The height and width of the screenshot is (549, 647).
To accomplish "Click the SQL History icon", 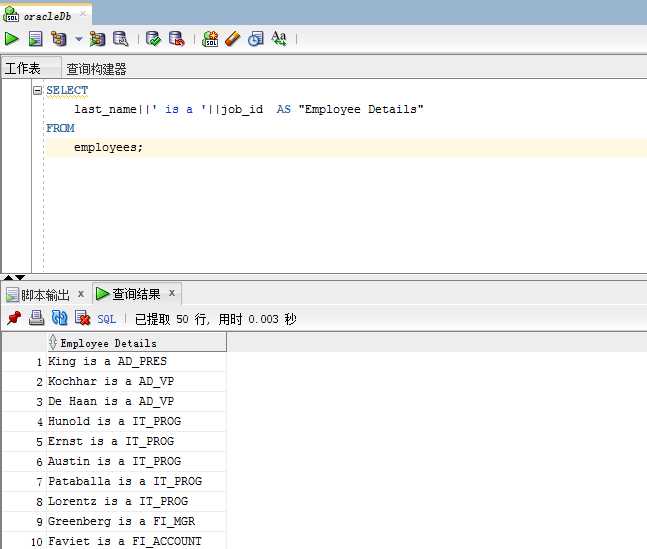I will (255, 39).
